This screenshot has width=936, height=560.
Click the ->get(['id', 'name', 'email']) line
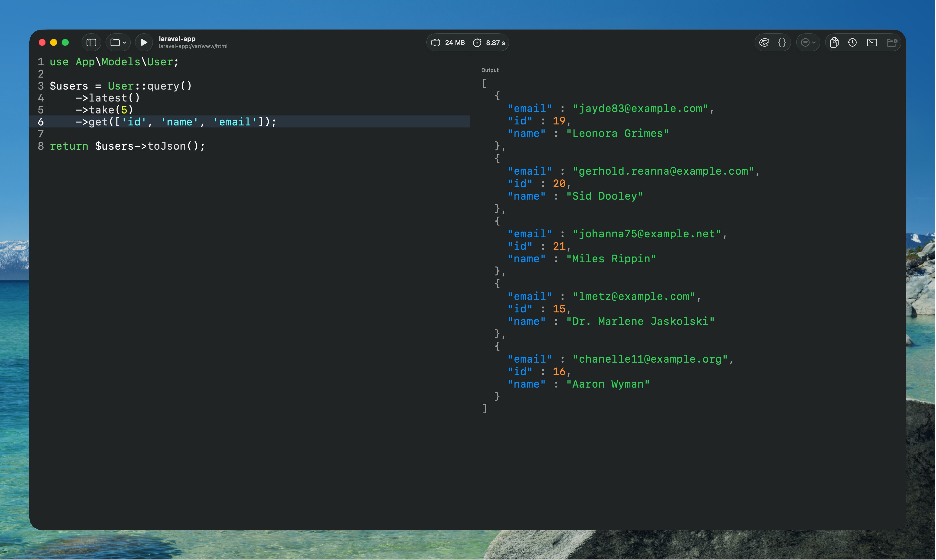tap(176, 122)
